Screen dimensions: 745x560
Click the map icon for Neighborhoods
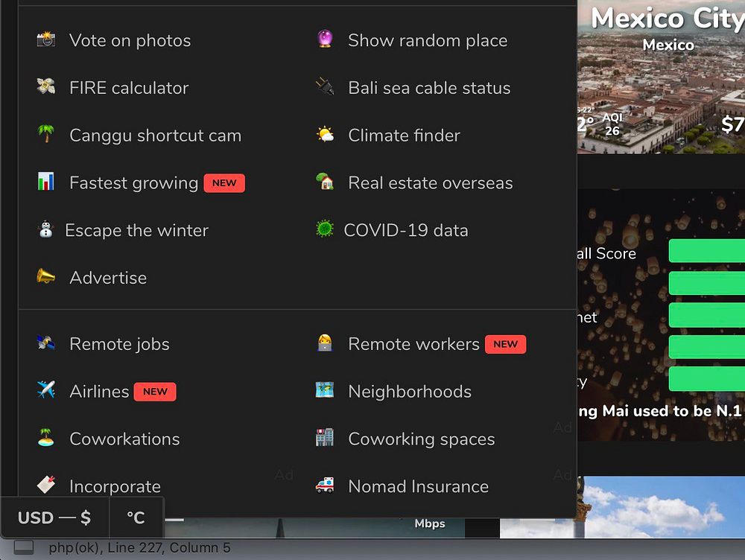click(x=325, y=390)
